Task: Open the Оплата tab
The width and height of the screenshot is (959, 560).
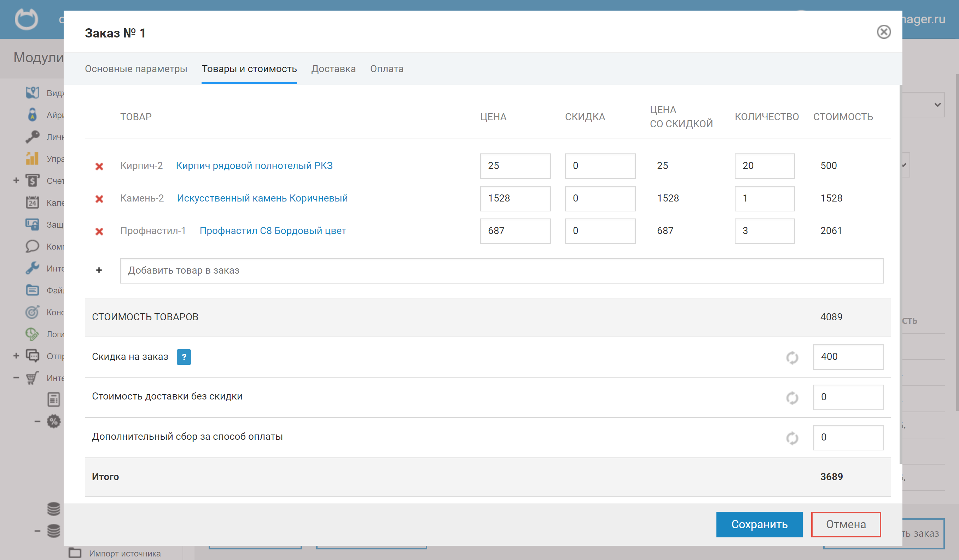Action: (386, 69)
